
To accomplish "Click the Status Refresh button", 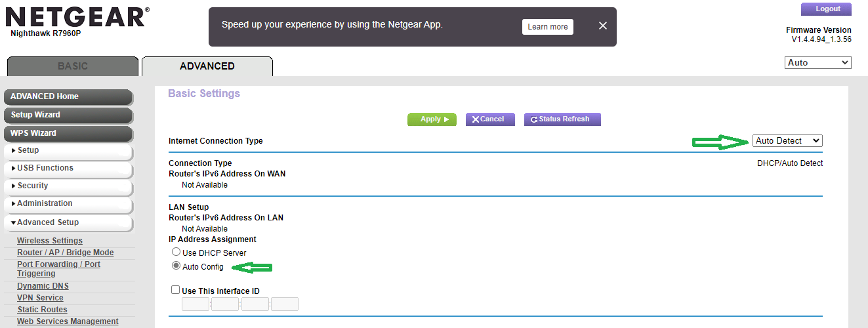I will coord(562,119).
